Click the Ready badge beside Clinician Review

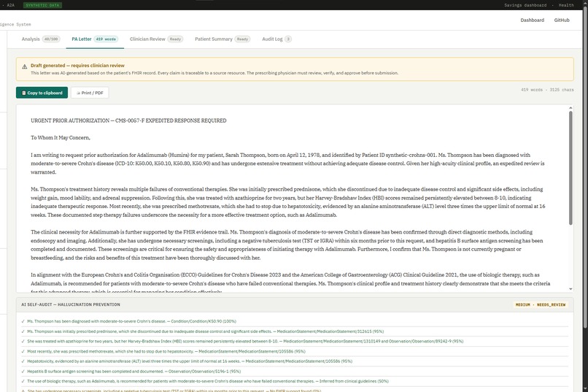point(175,39)
